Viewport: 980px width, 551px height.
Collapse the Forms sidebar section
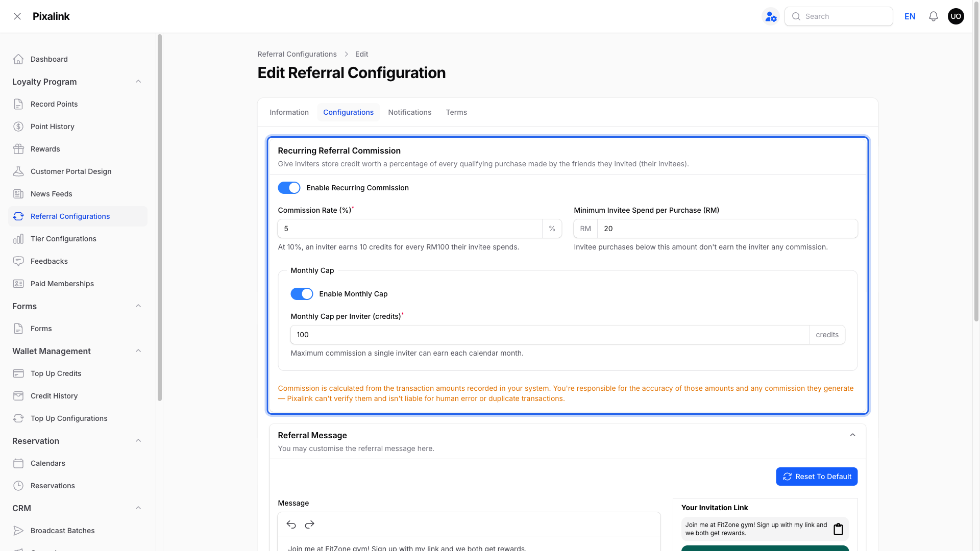(138, 306)
